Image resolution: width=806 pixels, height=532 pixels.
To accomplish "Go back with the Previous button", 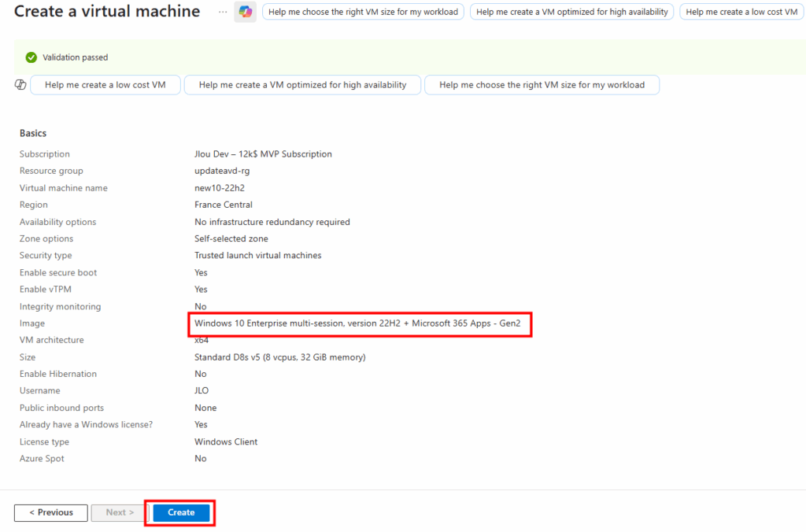I will (51, 512).
